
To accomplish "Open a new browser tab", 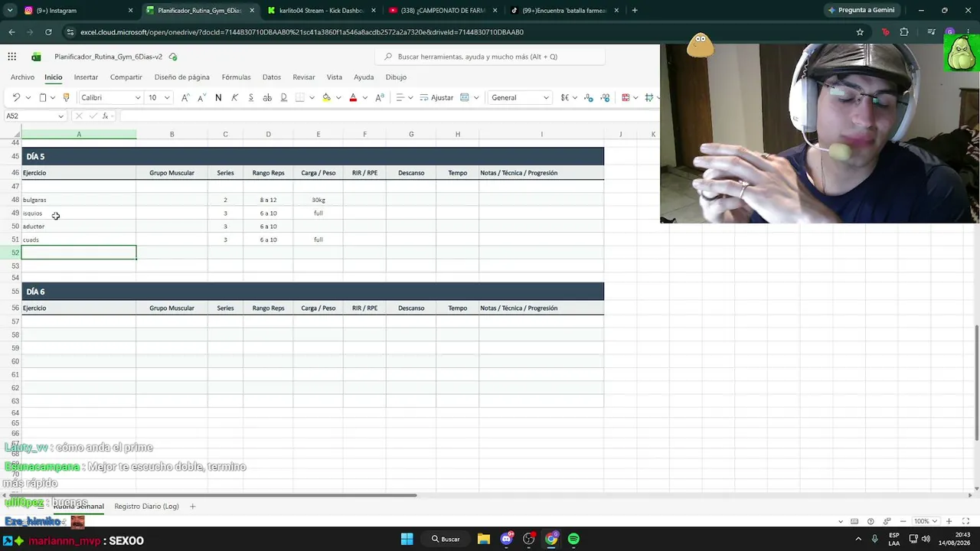I will coord(635,11).
